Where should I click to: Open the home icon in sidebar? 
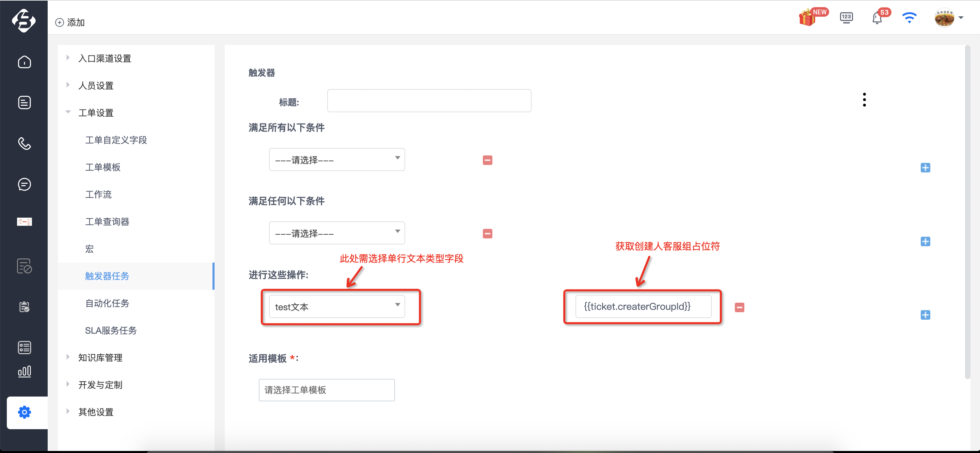[x=25, y=62]
